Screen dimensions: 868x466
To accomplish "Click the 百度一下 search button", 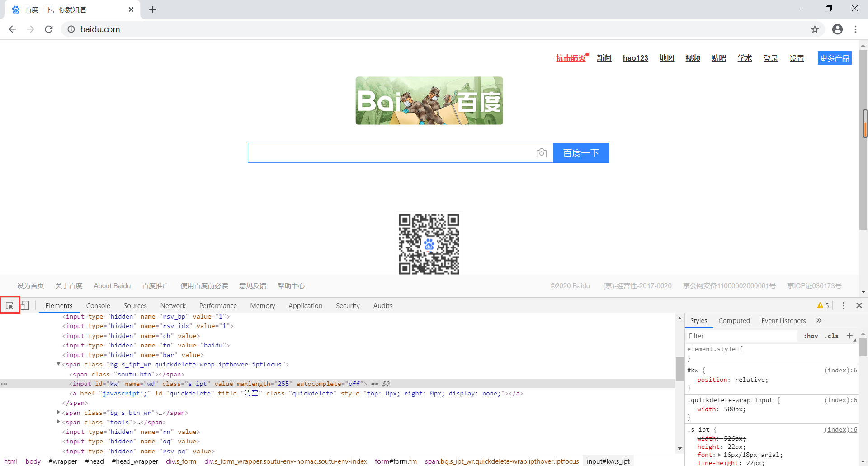I will point(581,153).
